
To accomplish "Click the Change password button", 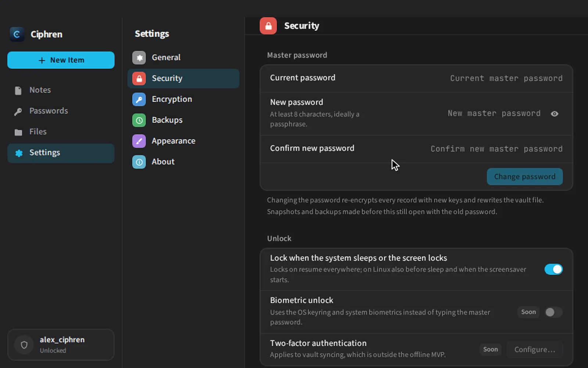I will [x=524, y=177].
